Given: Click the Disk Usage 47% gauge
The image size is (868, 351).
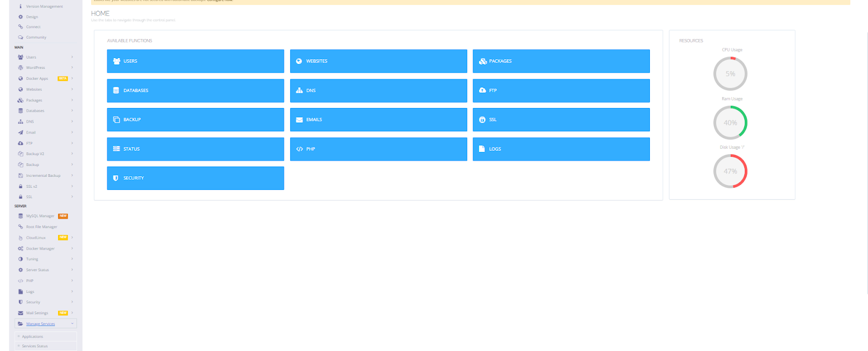Looking at the screenshot, I should pyautogui.click(x=730, y=171).
